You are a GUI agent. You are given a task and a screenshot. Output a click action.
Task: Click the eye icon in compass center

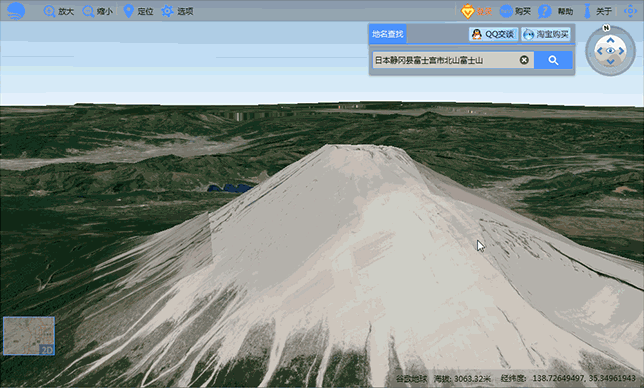[610, 51]
